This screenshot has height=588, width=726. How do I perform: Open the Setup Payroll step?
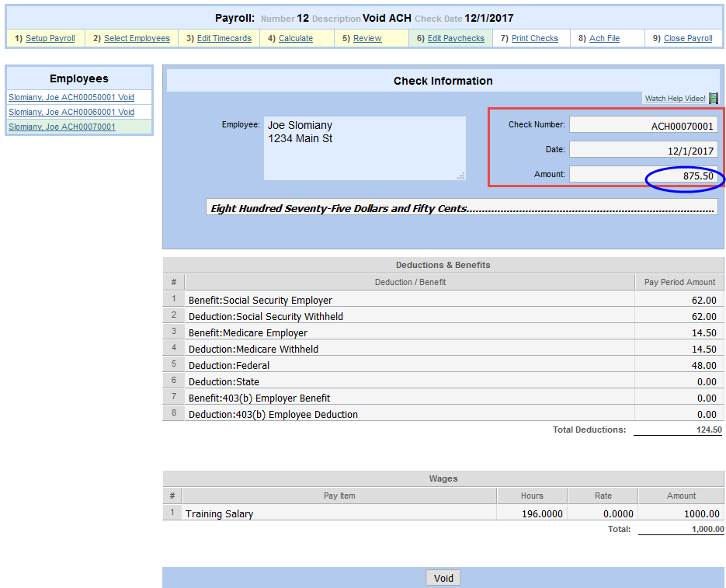click(50, 39)
